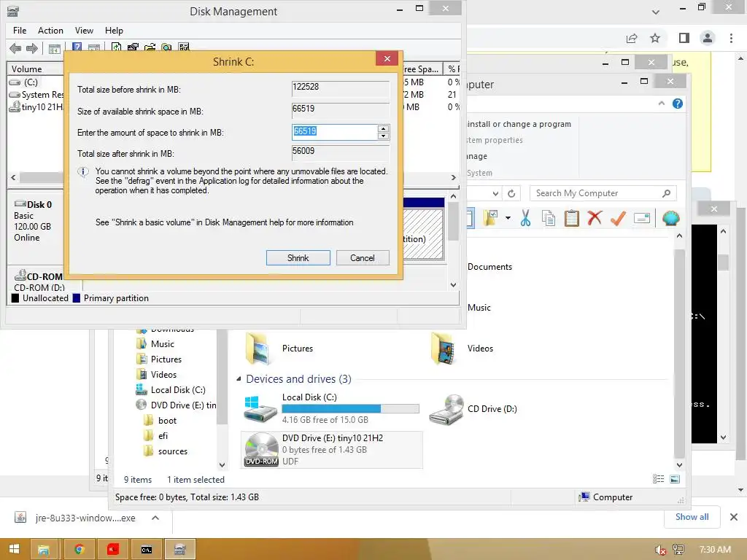Open the Help menu in Disk Management
The image size is (747, 560).
tap(114, 31)
